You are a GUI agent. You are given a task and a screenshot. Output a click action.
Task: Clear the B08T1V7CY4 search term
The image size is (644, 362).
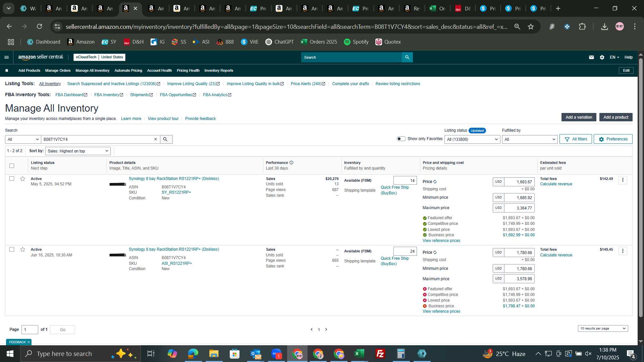(156, 139)
